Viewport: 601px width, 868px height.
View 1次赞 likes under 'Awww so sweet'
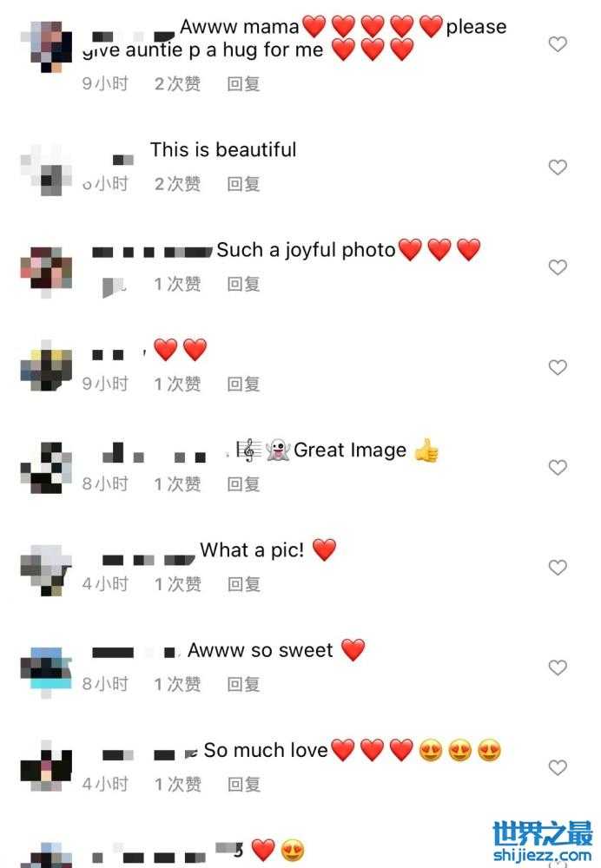(177, 684)
